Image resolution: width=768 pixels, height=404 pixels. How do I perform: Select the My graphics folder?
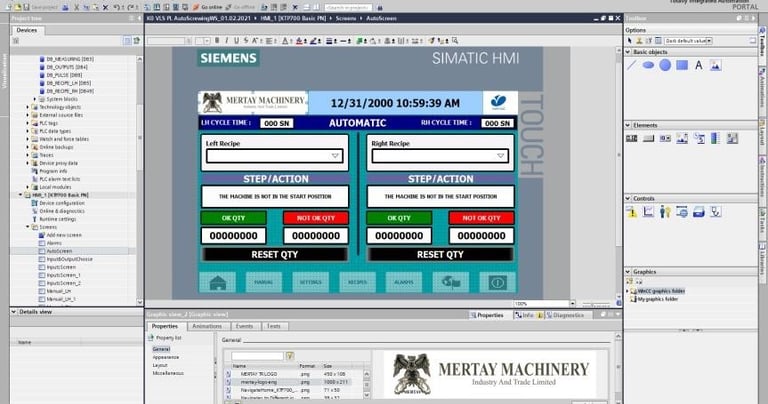click(x=658, y=299)
